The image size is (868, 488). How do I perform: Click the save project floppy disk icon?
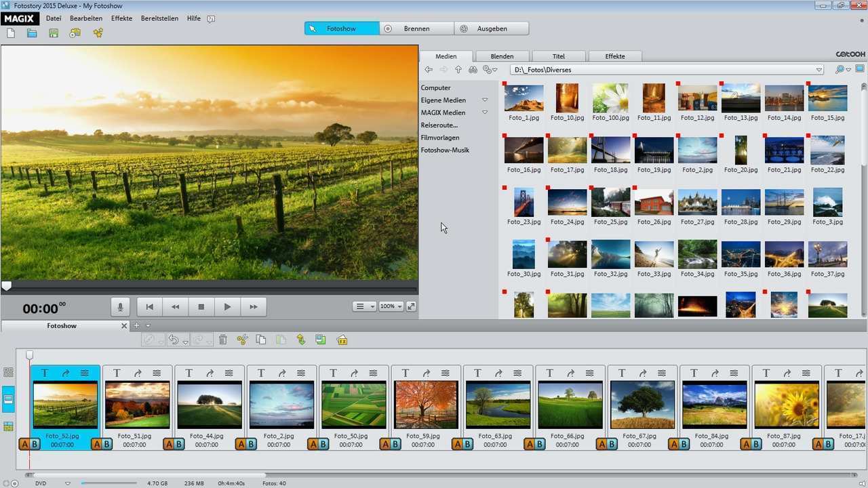tap(54, 33)
